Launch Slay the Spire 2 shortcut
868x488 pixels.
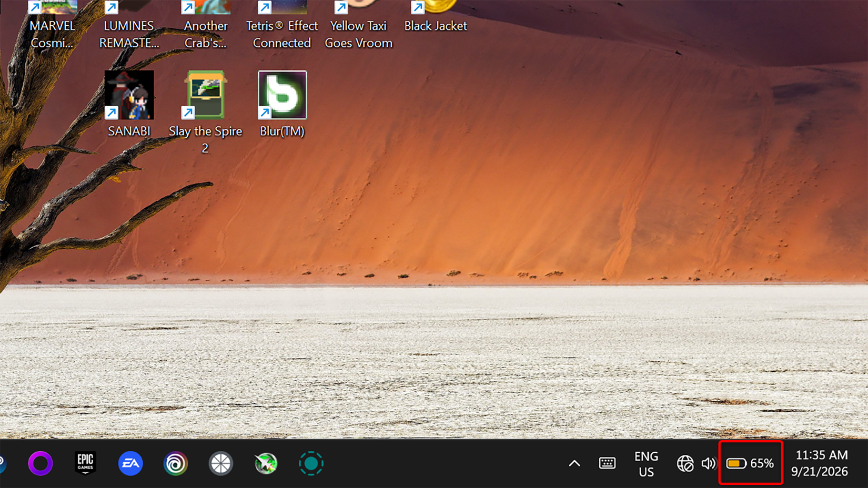coord(205,112)
